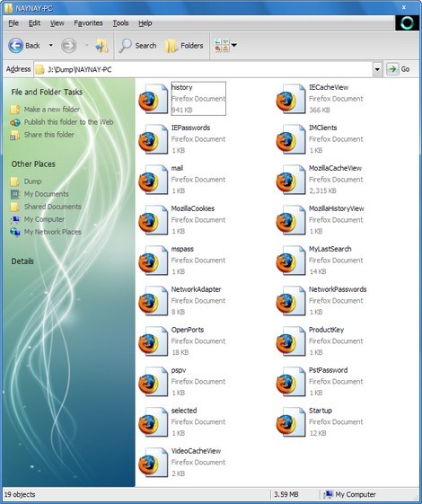Viewport: 422px width, 504px height.
Task: Select the mail file icon
Action: 154,180
